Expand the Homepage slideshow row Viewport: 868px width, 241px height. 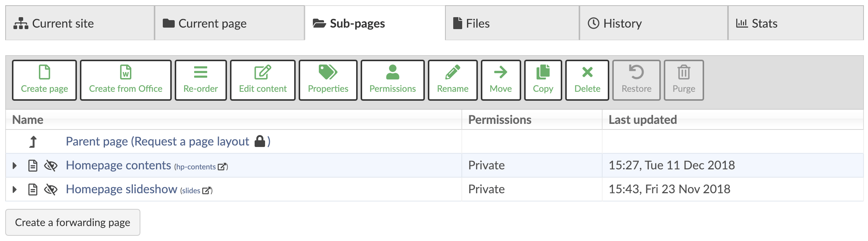pyautogui.click(x=15, y=189)
